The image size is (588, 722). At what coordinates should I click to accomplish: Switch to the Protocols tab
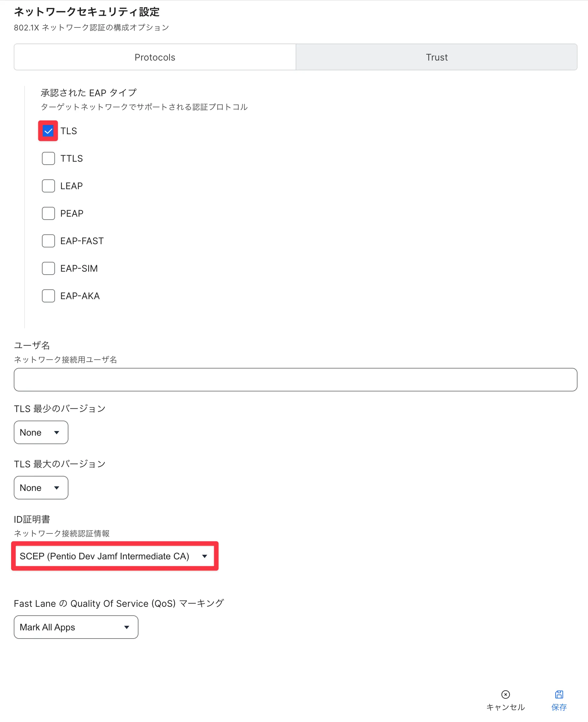click(155, 57)
